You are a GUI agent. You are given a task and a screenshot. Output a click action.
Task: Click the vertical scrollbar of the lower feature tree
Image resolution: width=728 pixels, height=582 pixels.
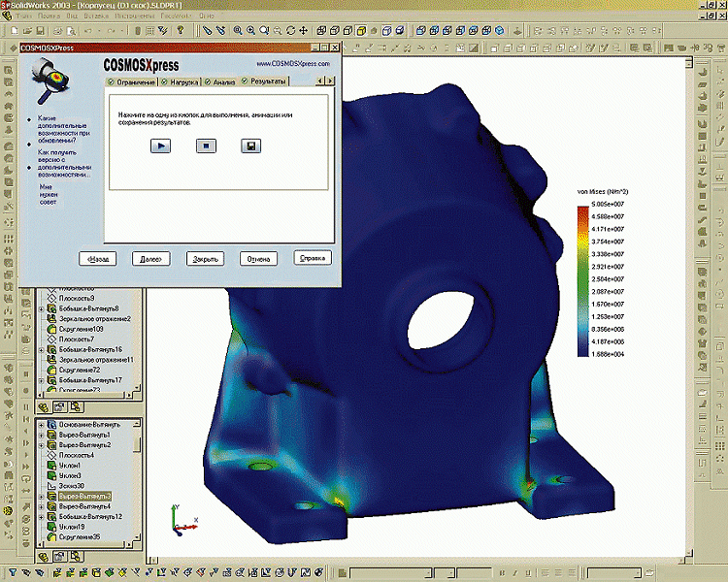click(137, 480)
